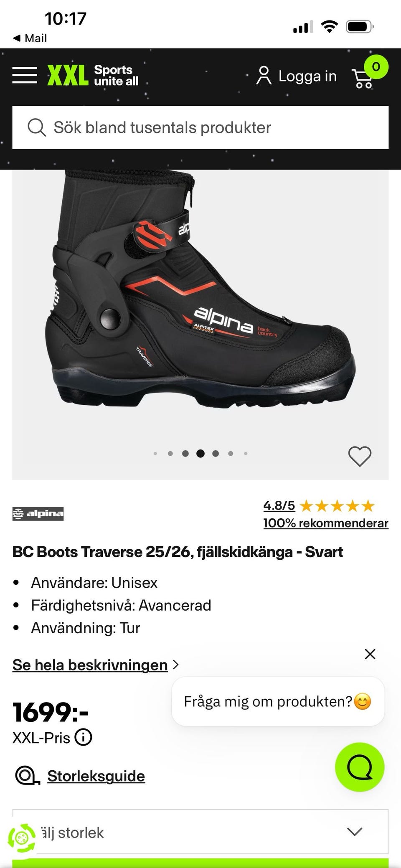Screen dimensions: 401x868
Task: Open the hamburger menu
Action: click(x=25, y=75)
